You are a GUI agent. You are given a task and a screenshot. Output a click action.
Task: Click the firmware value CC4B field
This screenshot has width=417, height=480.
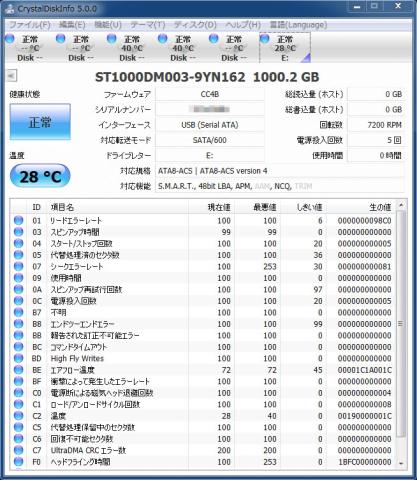click(210, 94)
